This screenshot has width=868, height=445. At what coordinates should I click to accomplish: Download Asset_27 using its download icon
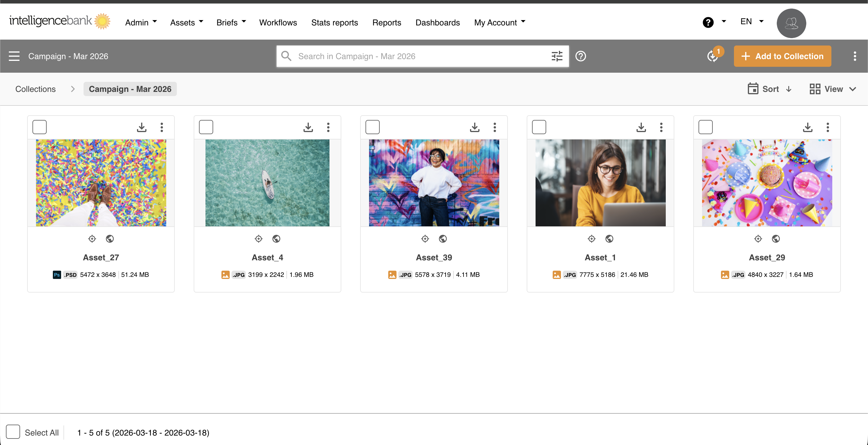pos(141,127)
